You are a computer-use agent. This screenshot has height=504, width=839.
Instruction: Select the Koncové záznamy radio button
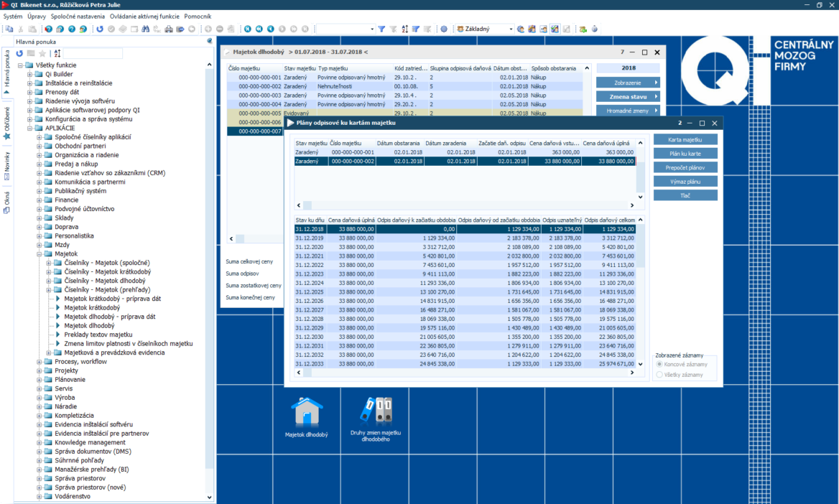click(x=659, y=365)
